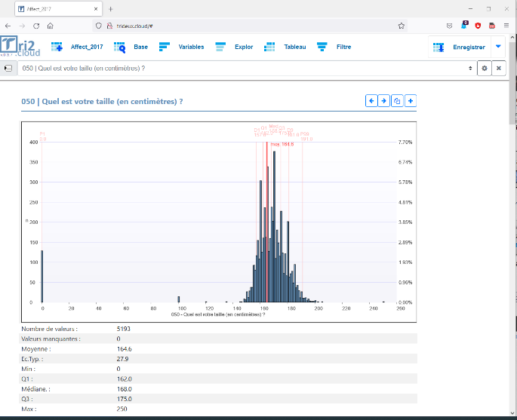This screenshot has height=420, width=517.
Task: Click the Tri2 cloud logo
Action: coord(20,47)
